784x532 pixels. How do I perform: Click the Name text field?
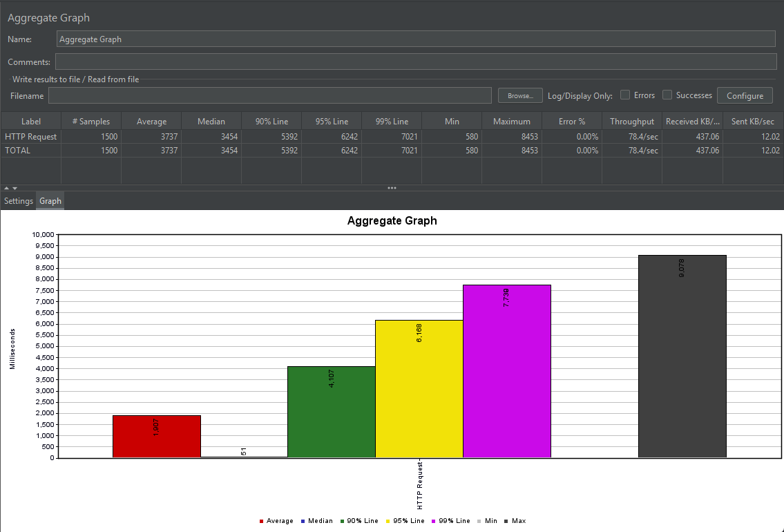click(416, 39)
